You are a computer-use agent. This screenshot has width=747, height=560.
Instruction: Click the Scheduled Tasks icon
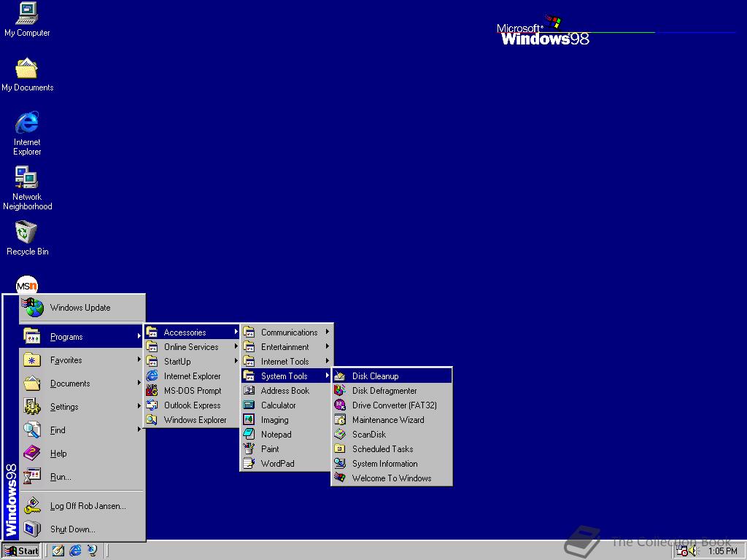(340, 448)
